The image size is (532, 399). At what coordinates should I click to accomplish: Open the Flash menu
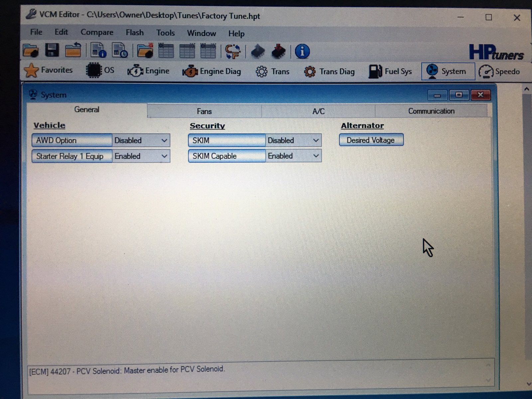click(135, 33)
